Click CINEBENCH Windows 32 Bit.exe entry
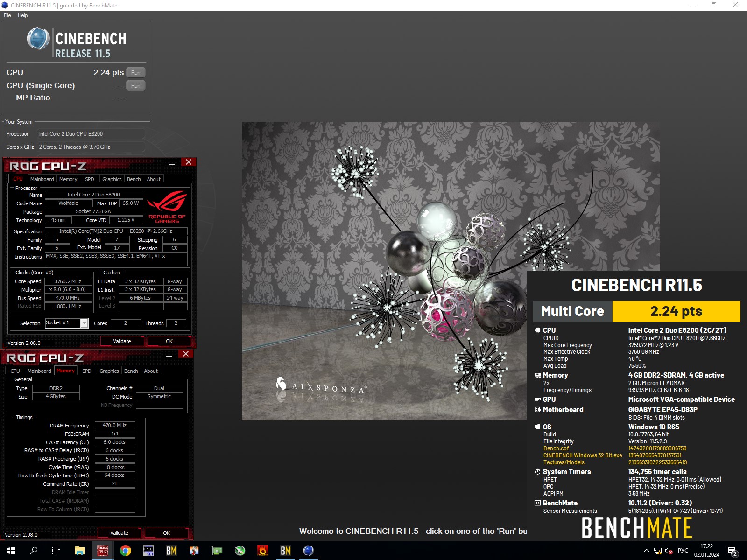Viewport: 747px width, 560px height. (x=583, y=455)
